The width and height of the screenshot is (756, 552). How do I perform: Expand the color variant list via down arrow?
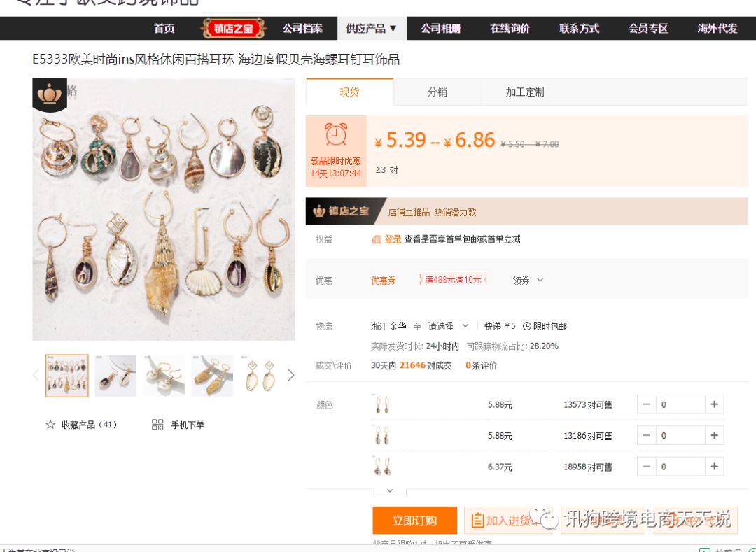(390, 490)
